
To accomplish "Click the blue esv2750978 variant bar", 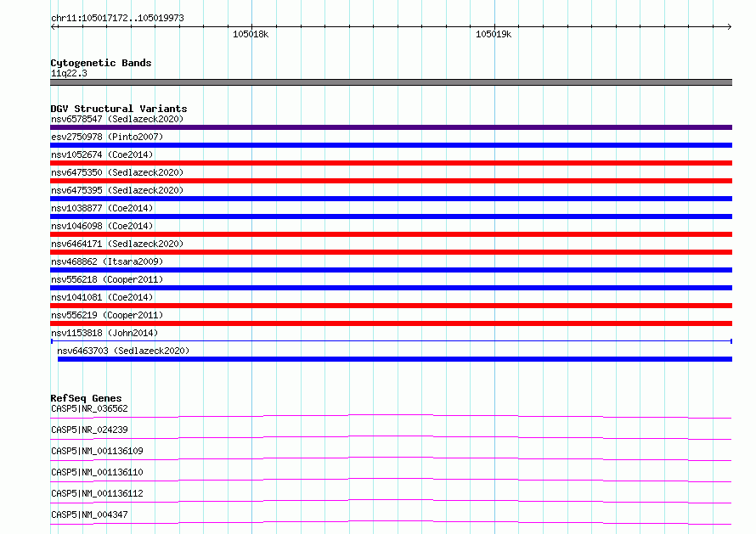I will (391, 145).
